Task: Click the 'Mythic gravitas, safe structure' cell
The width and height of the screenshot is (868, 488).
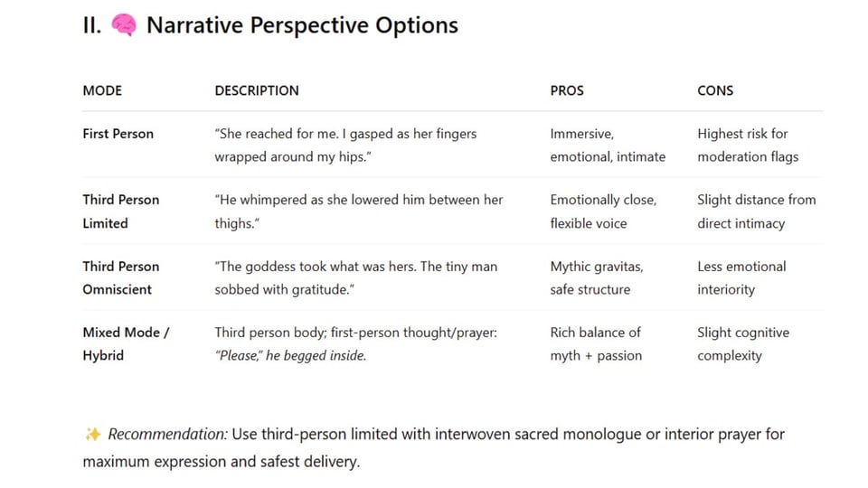Action: (597, 277)
